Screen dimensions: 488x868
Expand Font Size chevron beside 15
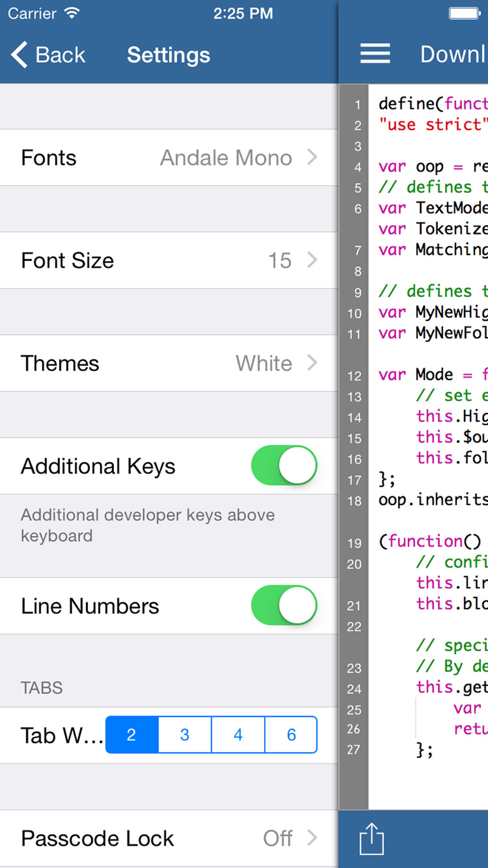pyautogui.click(x=312, y=260)
